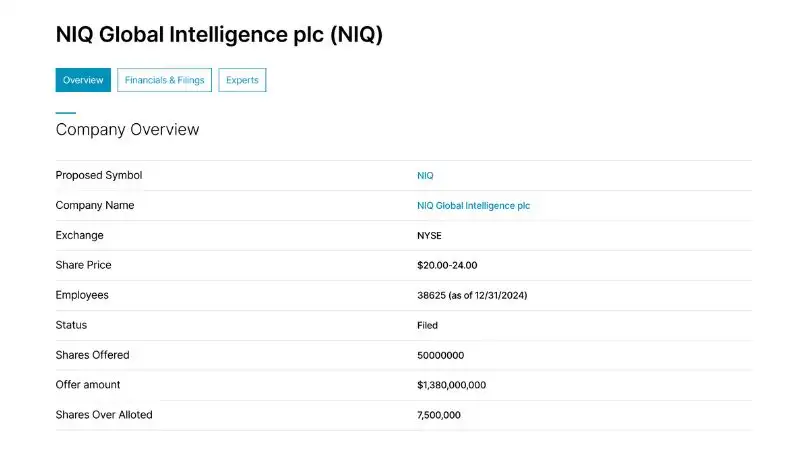This screenshot has width=800, height=450.
Task: Click the Share Price row label
Action: pyautogui.click(x=83, y=265)
